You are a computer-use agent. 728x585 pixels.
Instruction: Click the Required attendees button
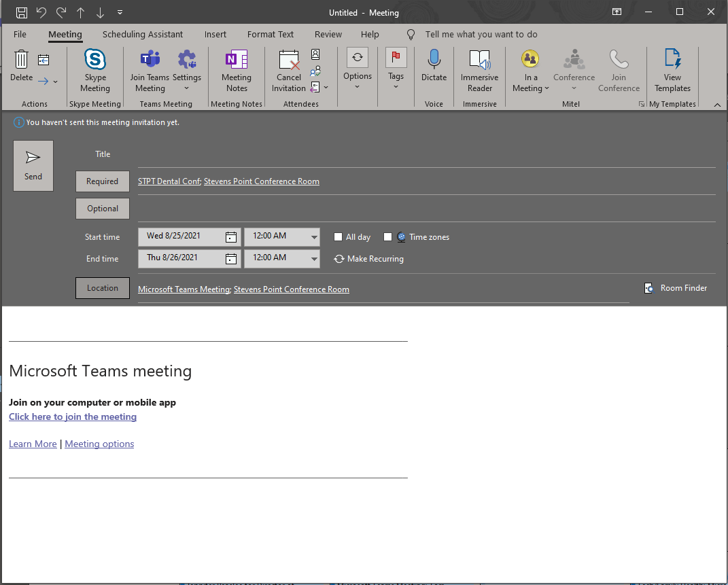coord(103,181)
